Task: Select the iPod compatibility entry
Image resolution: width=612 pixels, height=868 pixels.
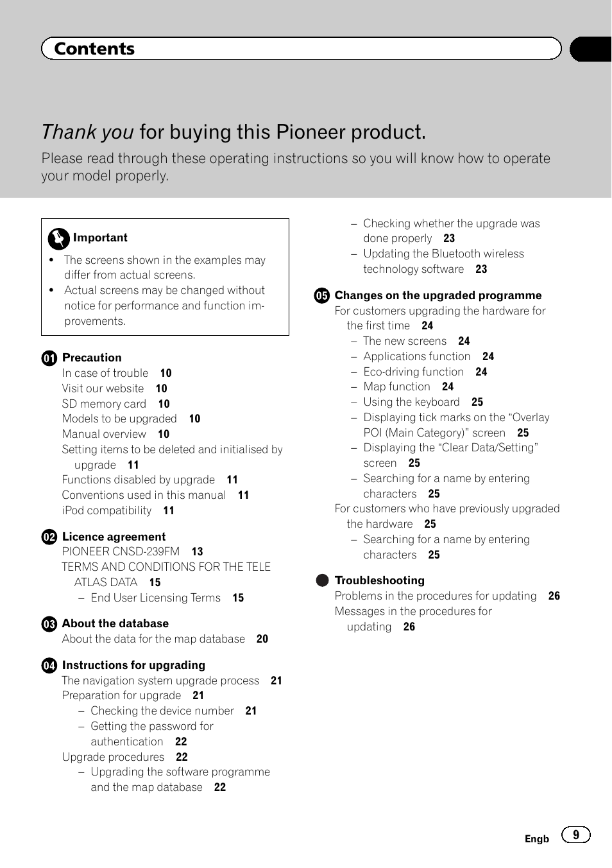Action: coord(106,510)
